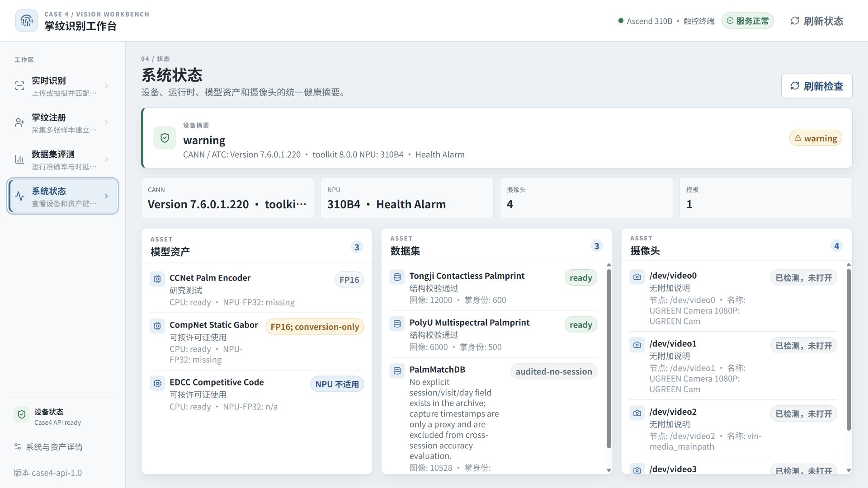Open the 数据集评测 workspace item

tap(63, 159)
